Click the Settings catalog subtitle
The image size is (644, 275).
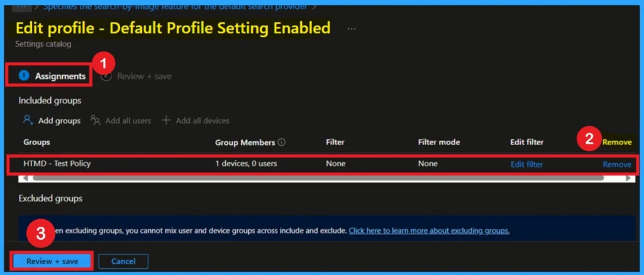(x=43, y=44)
